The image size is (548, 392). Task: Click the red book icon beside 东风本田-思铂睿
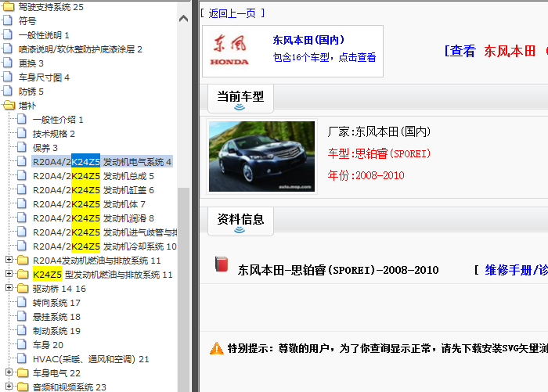point(222,264)
